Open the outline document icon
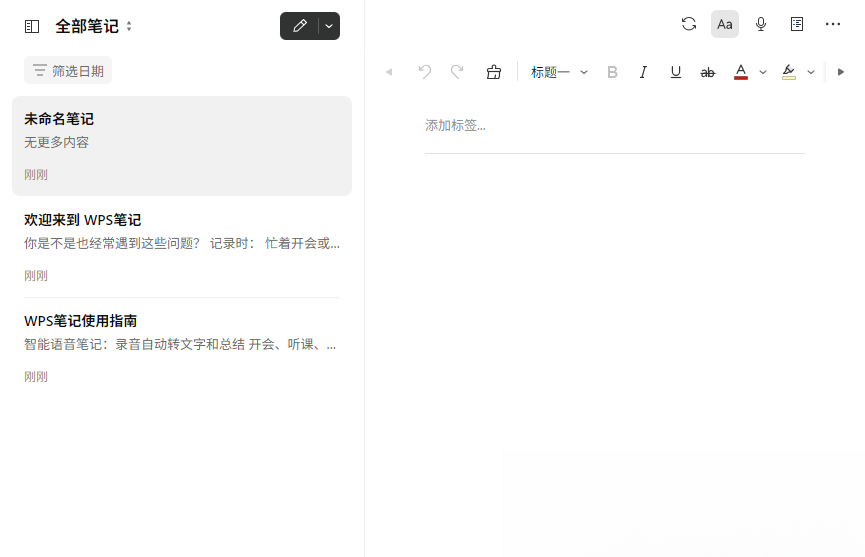Screen dimensions: 865x557 tap(797, 24)
